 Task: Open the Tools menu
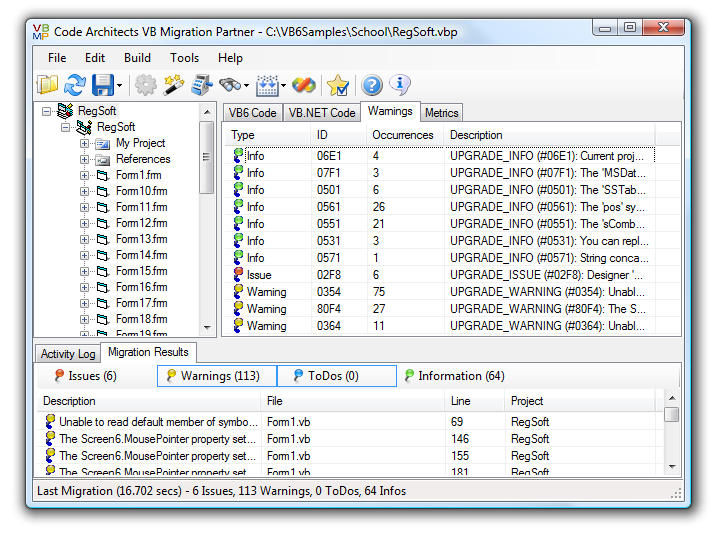pyautogui.click(x=184, y=58)
